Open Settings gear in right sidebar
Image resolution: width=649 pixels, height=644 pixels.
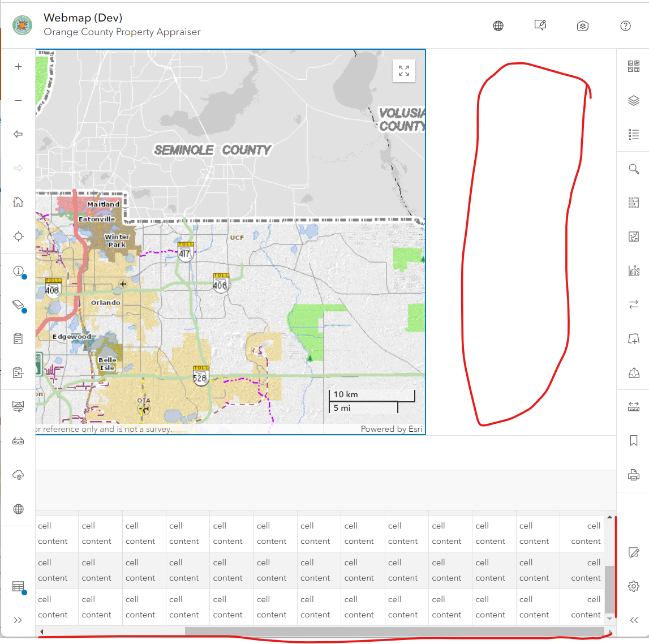point(633,586)
